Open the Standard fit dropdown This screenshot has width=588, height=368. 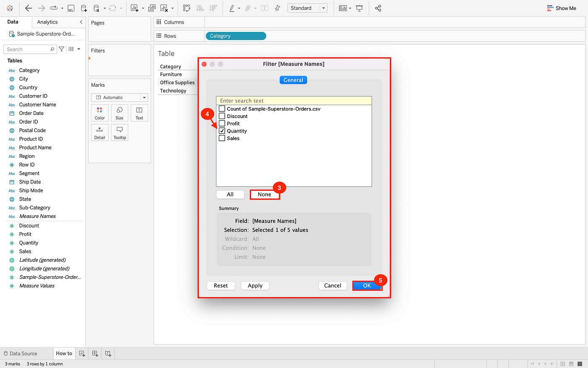[x=307, y=8]
